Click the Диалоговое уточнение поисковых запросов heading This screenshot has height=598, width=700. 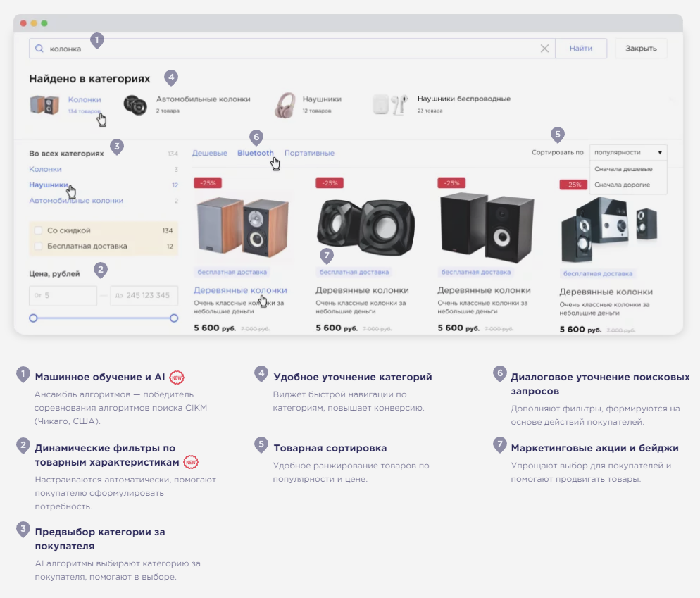[601, 384]
